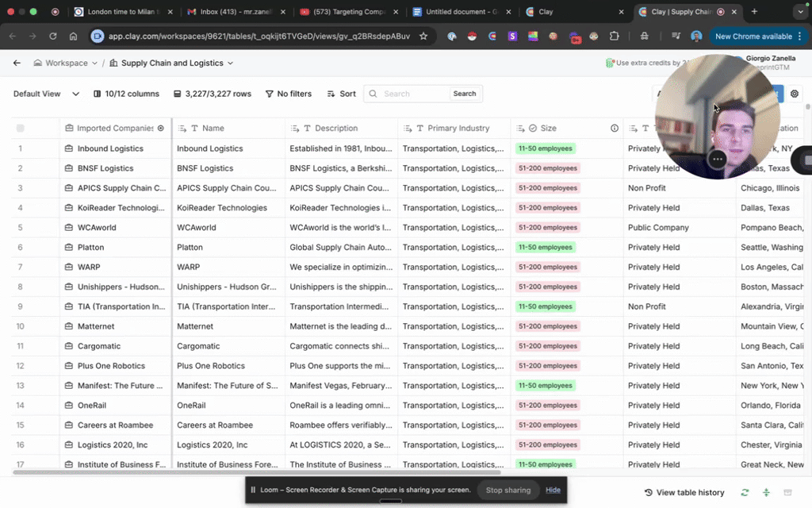Image resolution: width=812 pixels, height=508 pixels.
Task: Click the 11-50 employees tag for Inbound Logistics
Action: pyautogui.click(x=545, y=148)
